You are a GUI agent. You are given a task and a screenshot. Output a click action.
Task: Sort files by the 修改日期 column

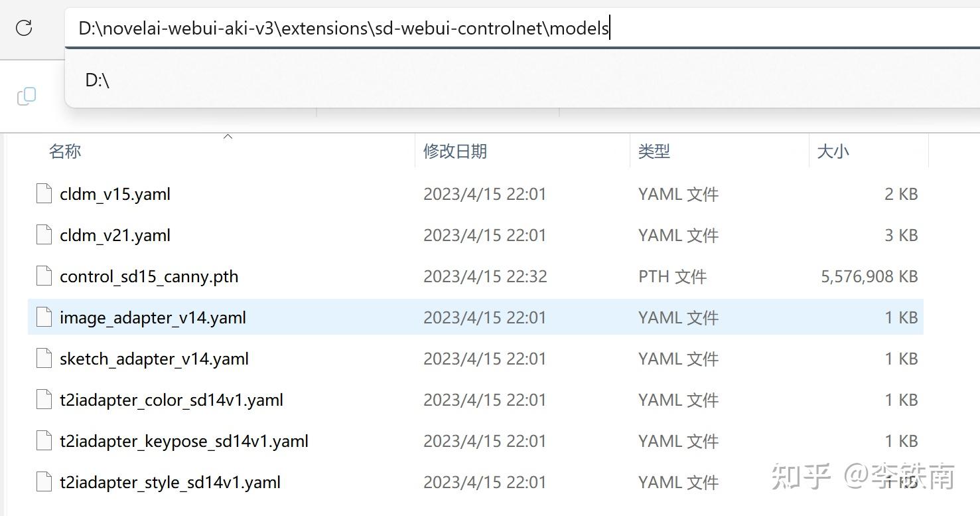455,151
